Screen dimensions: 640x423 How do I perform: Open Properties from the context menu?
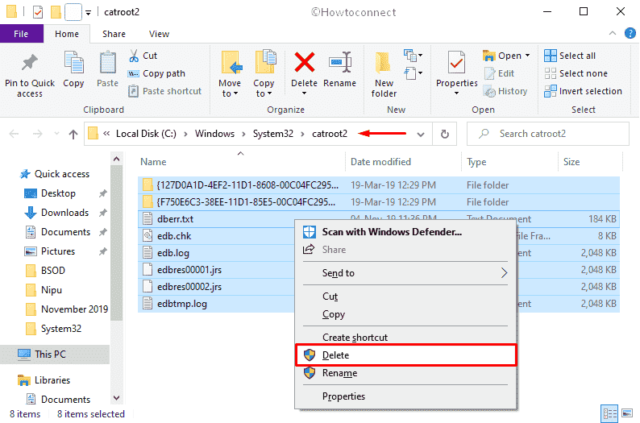point(406,396)
